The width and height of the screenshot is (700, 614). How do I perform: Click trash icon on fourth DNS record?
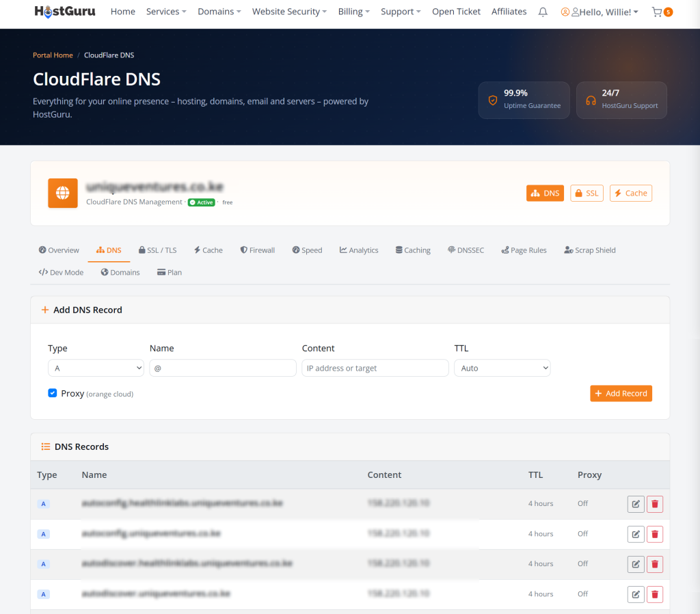(654, 594)
